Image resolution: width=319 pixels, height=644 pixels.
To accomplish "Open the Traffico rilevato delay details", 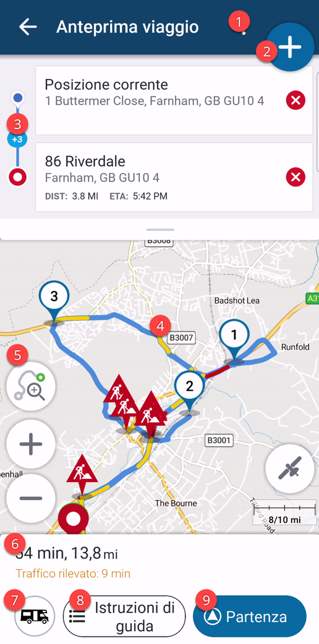I will pos(73,574).
